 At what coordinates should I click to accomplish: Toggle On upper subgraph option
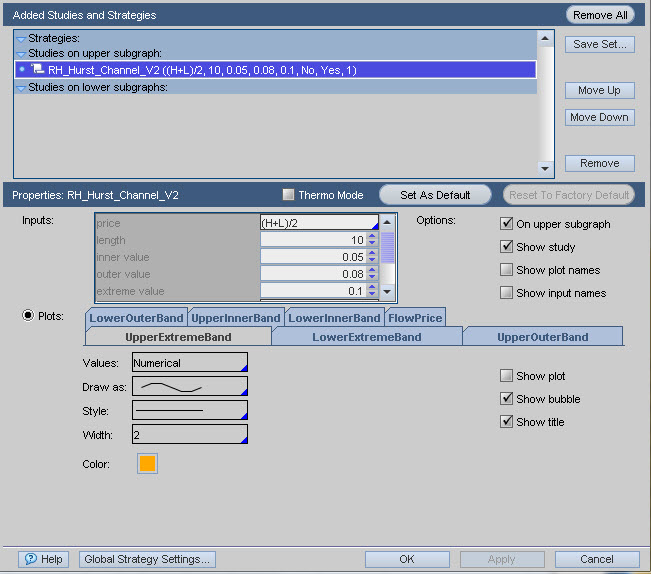(506, 224)
